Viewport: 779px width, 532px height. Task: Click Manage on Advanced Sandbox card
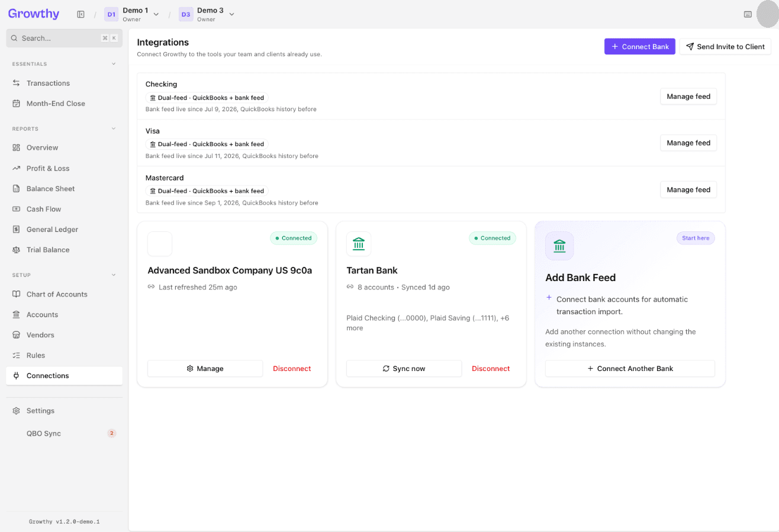[x=205, y=369]
